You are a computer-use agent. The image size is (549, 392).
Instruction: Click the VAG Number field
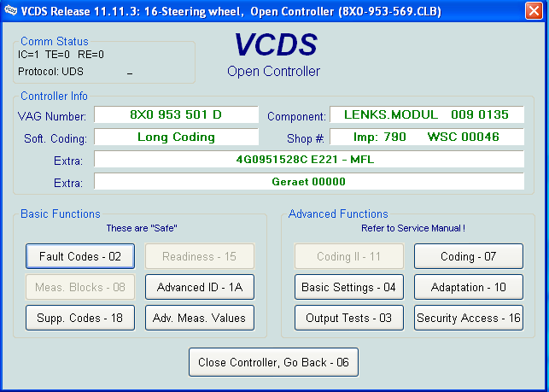[176, 114]
